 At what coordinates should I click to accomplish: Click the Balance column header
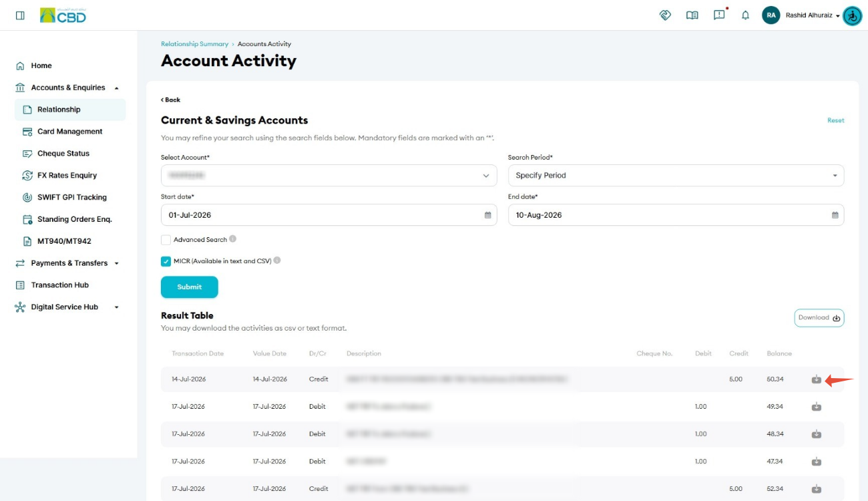[779, 353]
